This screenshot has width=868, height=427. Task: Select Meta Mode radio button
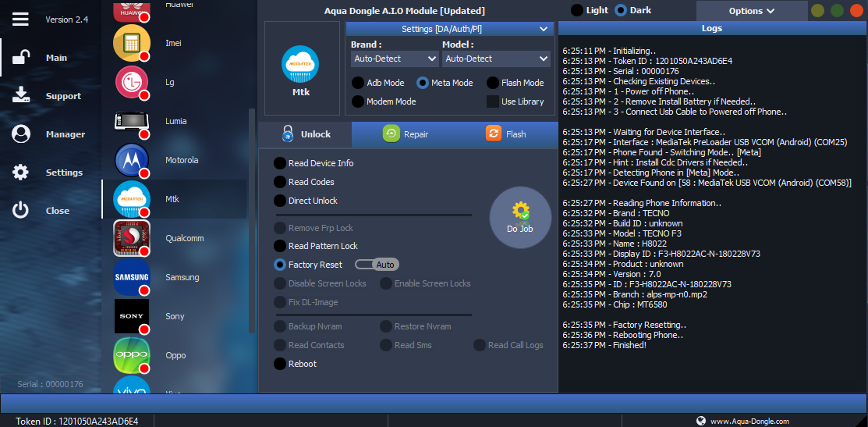click(423, 83)
